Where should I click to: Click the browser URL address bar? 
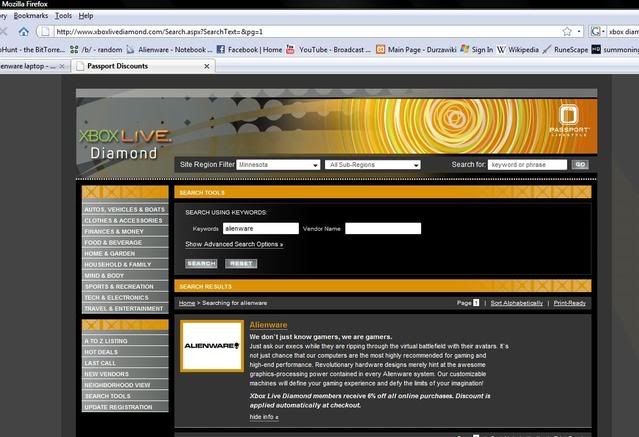point(308,31)
